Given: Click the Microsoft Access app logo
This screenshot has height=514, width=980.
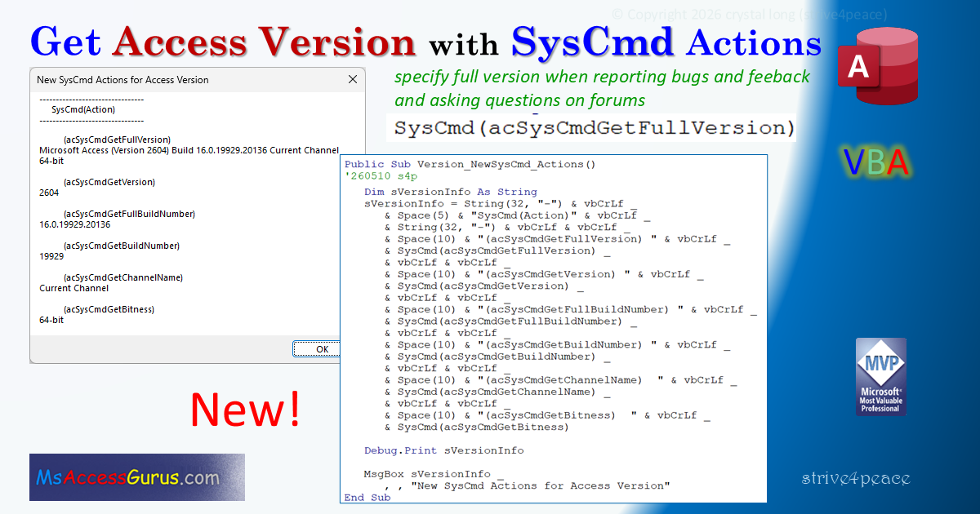Looking at the screenshot, I should coord(877,67).
